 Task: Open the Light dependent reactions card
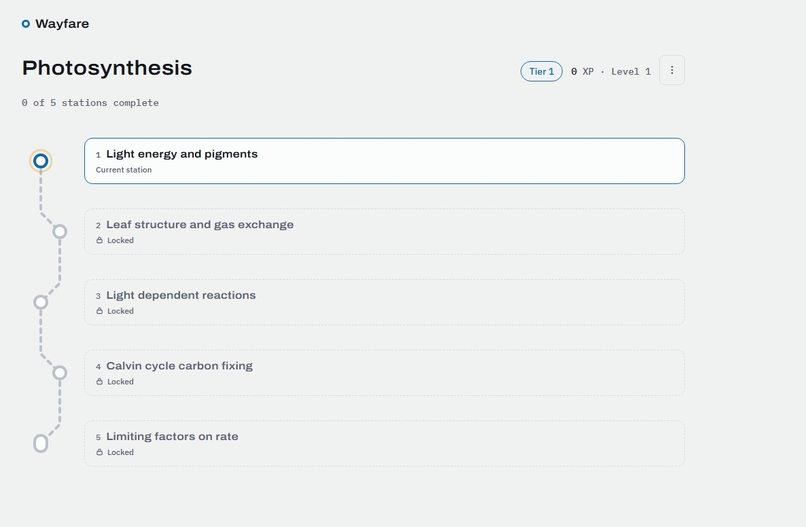pos(384,302)
